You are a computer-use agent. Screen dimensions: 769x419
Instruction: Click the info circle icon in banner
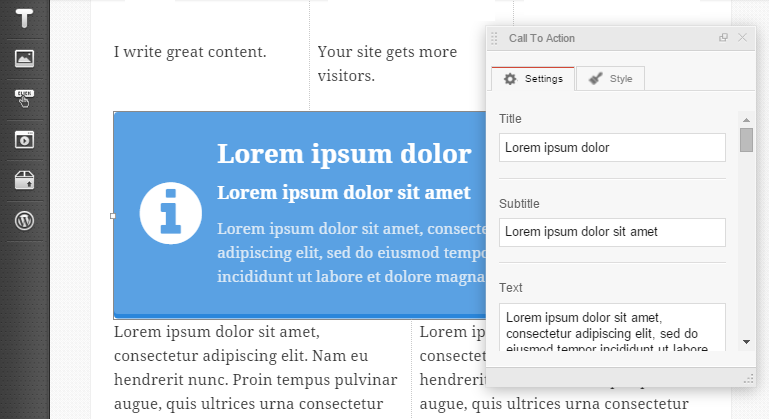click(171, 213)
